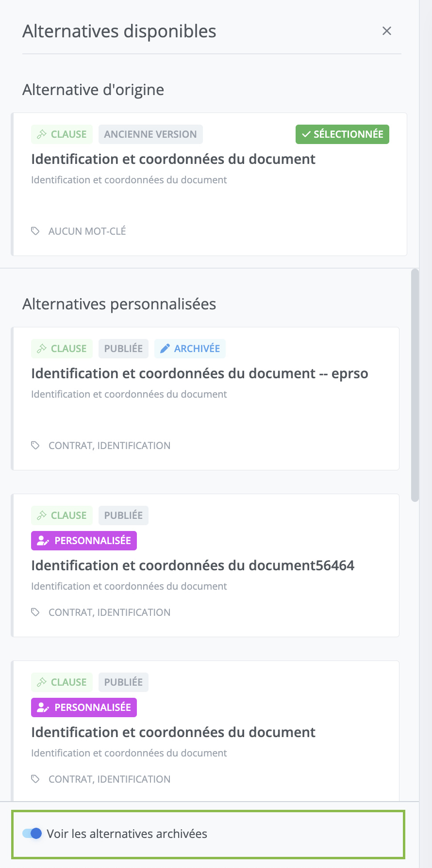Select the original alternative card title
Image resolution: width=432 pixels, height=868 pixels.
pyautogui.click(x=173, y=159)
